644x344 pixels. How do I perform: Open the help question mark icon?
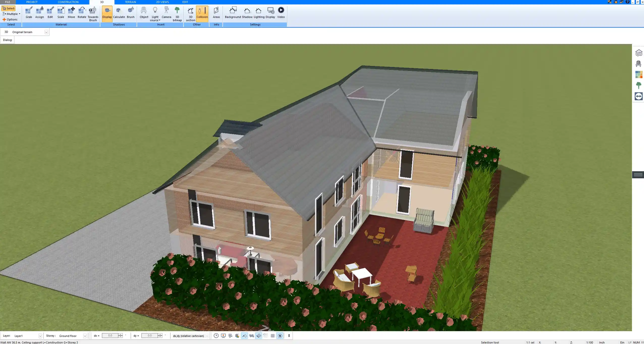tap(628, 2)
